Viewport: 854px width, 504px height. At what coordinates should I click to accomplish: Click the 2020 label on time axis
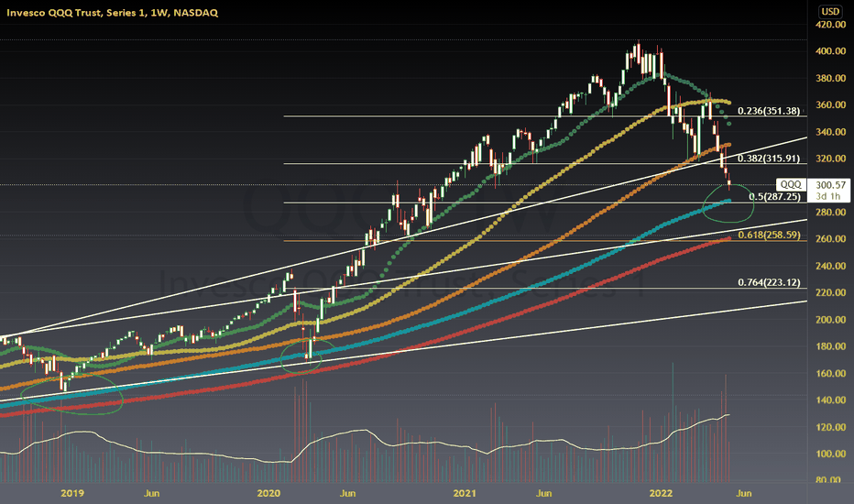point(268,493)
